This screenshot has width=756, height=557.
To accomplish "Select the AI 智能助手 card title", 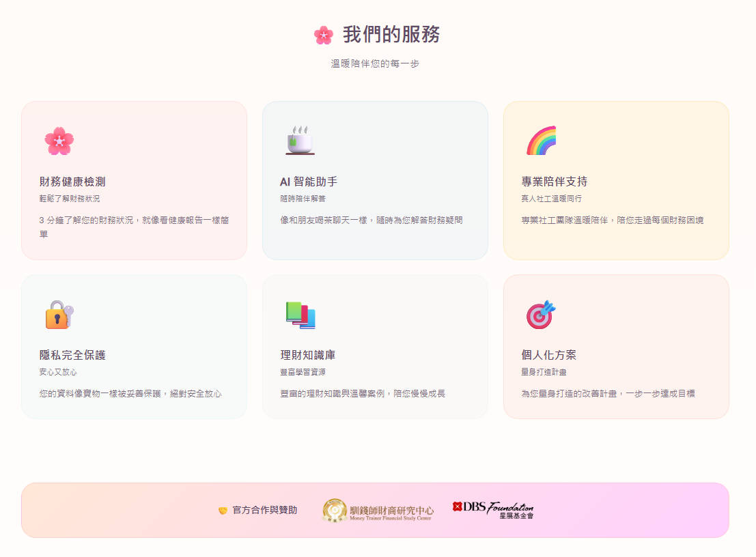I will point(309,182).
